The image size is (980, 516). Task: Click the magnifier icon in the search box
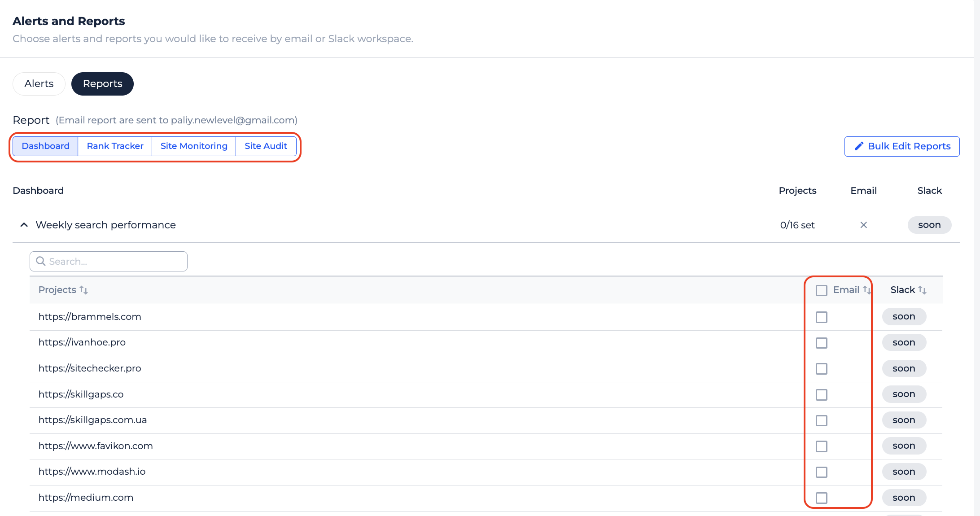coord(41,261)
